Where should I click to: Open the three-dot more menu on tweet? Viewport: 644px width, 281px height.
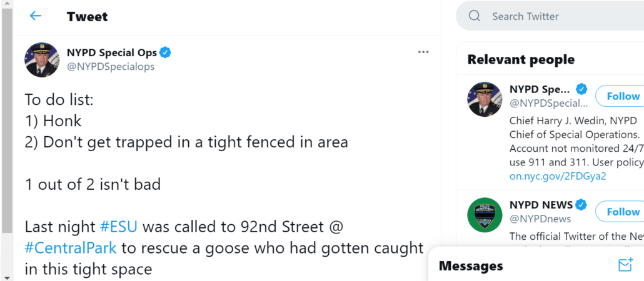coord(423,52)
